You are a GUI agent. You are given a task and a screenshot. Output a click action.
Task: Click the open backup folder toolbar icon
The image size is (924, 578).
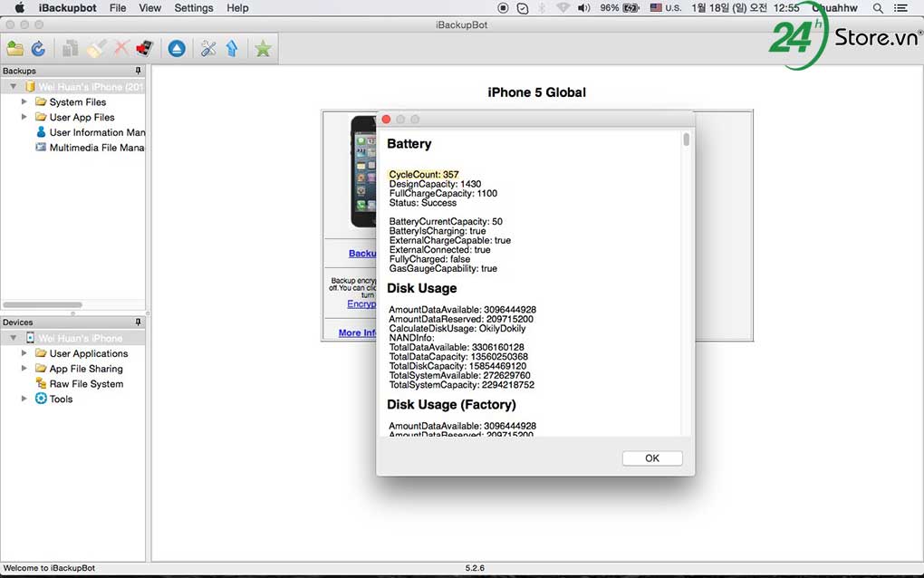pos(15,49)
